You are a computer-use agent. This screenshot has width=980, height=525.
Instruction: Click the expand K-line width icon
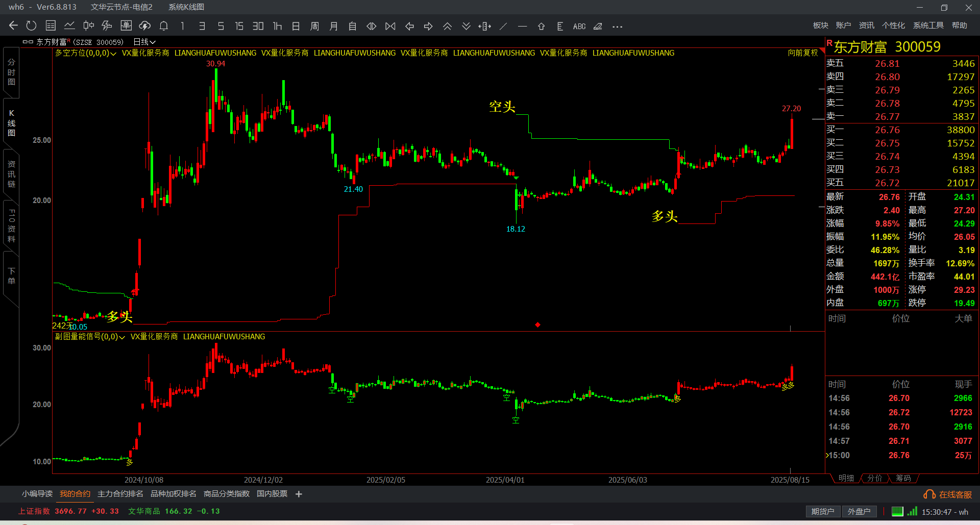click(x=372, y=26)
